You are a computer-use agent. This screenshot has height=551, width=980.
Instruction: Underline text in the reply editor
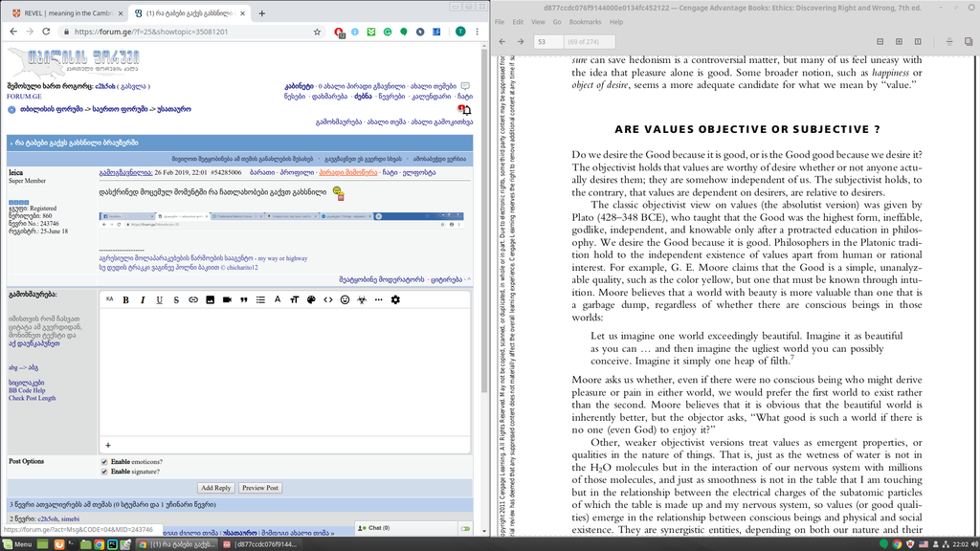(x=160, y=299)
